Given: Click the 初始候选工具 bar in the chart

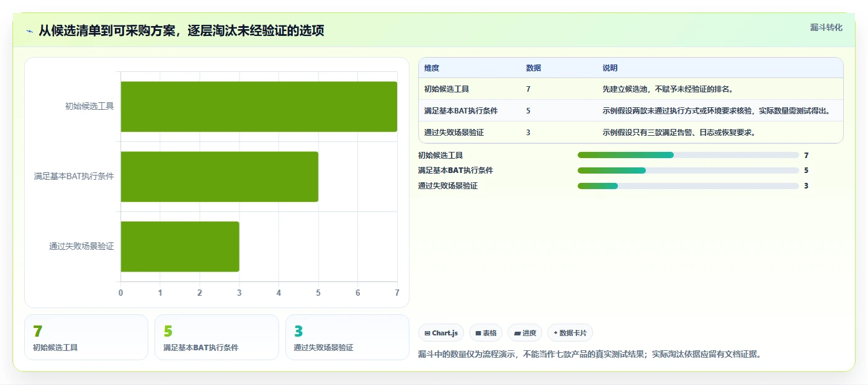Looking at the screenshot, I should [x=259, y=107].
